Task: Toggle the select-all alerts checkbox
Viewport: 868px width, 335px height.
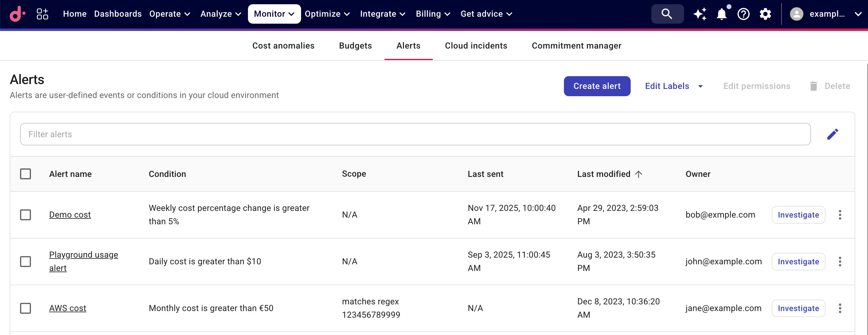Action: click(25, 174)
